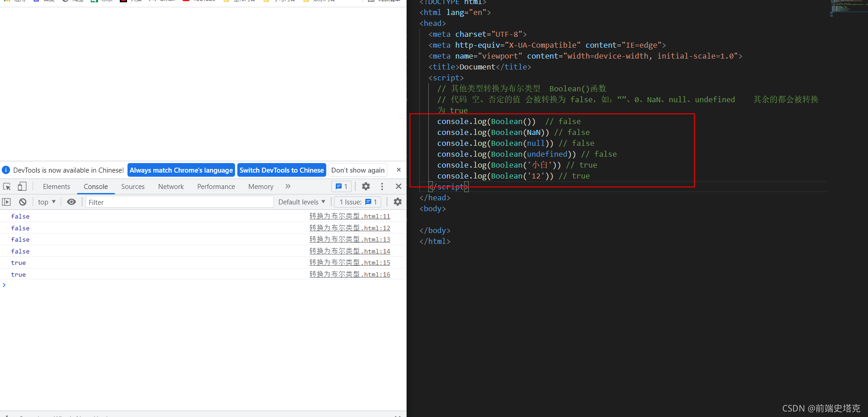Toggle the device toolbar icon

pos(22,187)
